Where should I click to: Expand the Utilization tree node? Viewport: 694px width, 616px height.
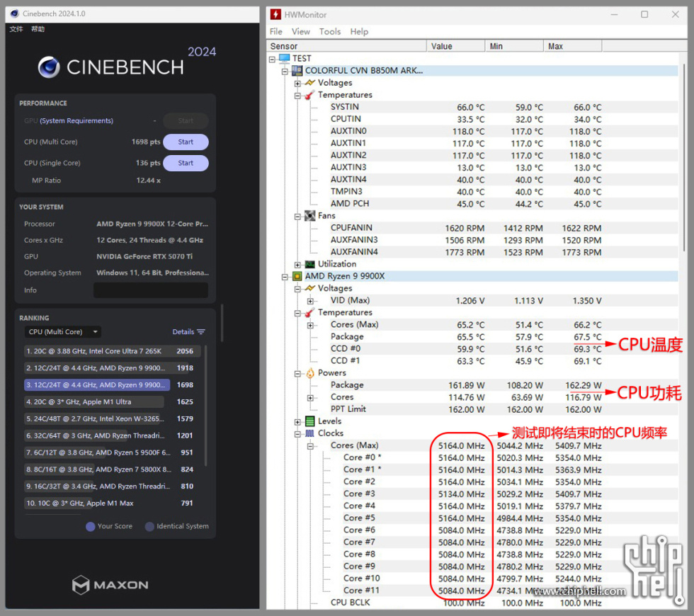click(x=298, y=264)
